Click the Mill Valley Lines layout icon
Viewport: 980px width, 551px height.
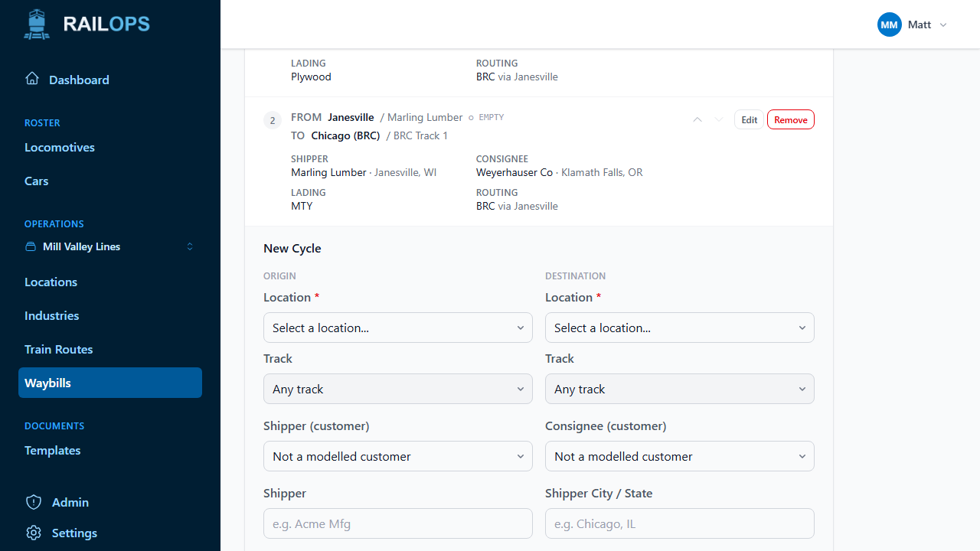click(x=31, y=246)
